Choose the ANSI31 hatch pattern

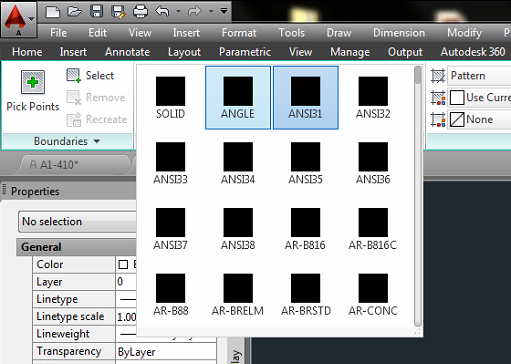click(x=306, y=98)
